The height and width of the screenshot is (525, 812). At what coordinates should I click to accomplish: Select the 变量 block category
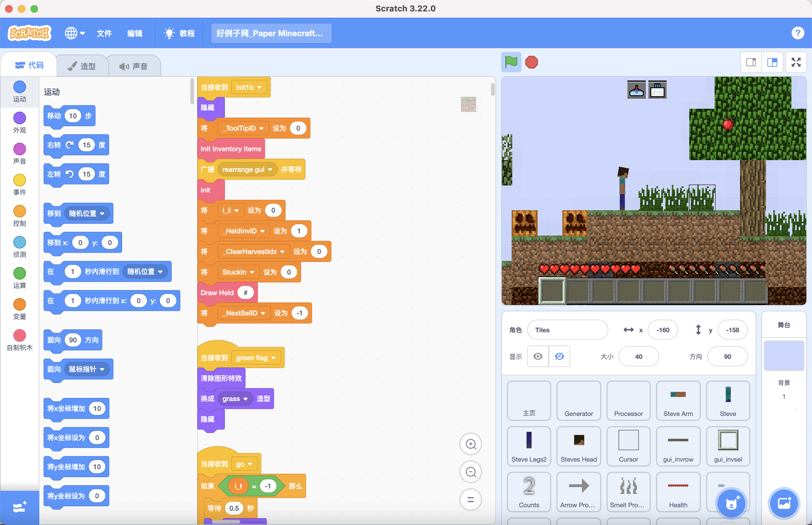point(19,308)
